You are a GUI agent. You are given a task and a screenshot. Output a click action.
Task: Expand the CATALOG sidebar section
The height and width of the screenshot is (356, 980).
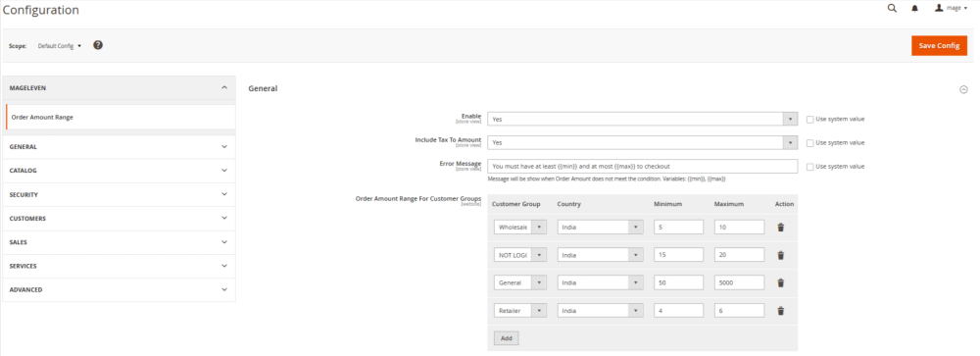[x=119, y=171]
